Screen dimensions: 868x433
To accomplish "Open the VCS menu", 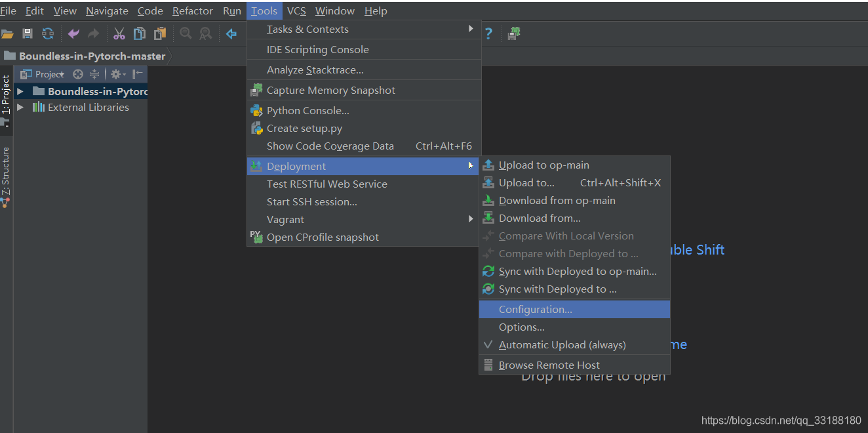I will coord(296,10).
